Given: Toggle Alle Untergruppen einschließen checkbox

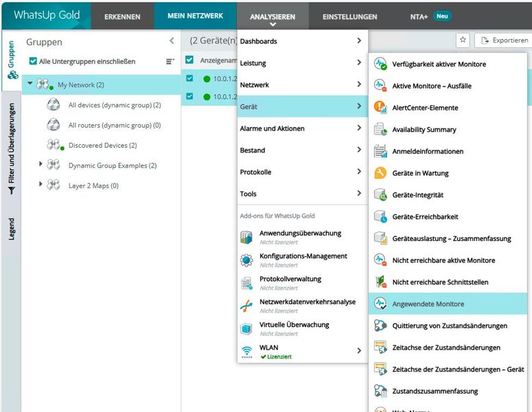Looking at the screenshot, I should [x=33, y=61].
